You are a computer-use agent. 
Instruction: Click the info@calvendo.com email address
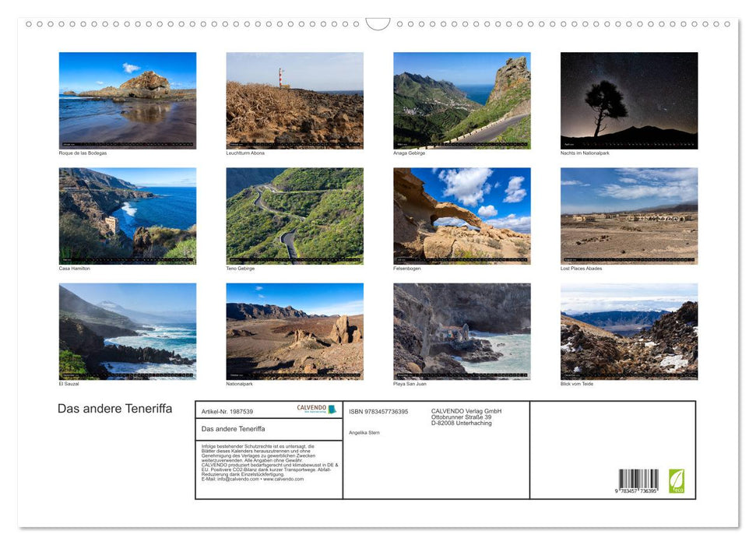(236, 479)
